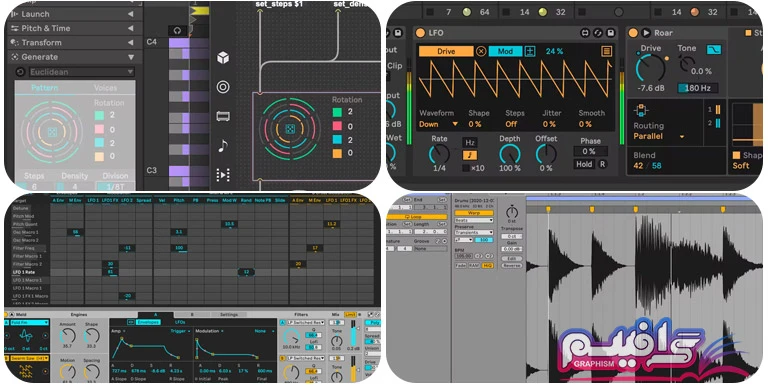Viewport: 768px width, 386px height.
Task: Open the Preserve Transients dropdown
Action: coord(474,232)
